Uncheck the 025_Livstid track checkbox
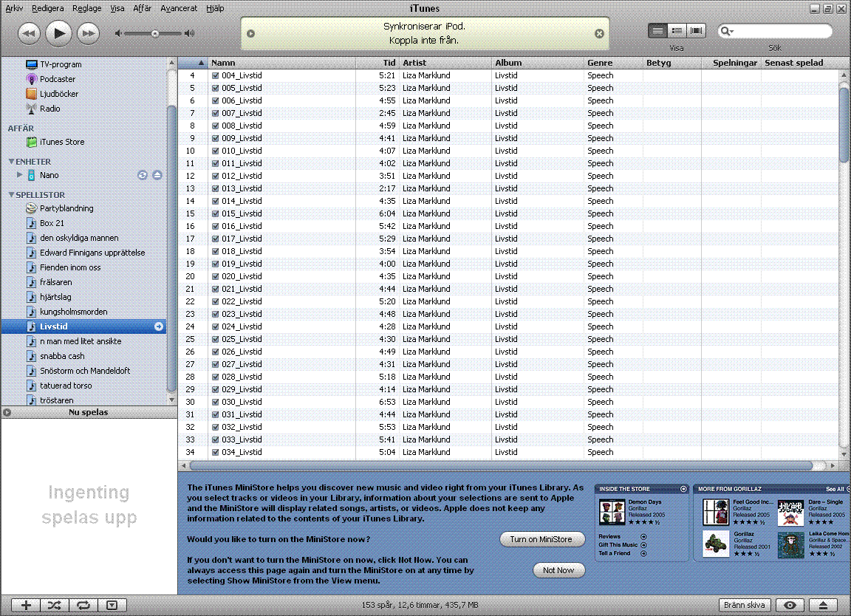 (216, 339)
